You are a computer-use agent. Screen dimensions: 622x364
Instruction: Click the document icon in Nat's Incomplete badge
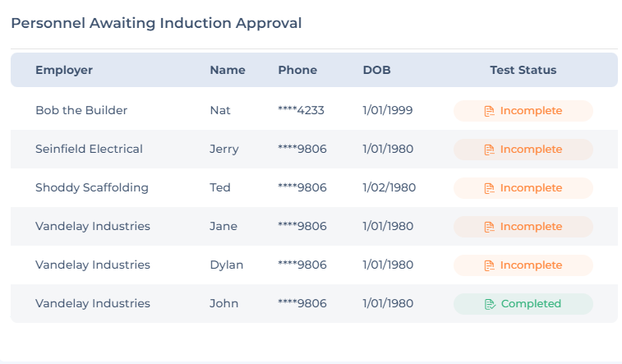[x=489, y=111]
